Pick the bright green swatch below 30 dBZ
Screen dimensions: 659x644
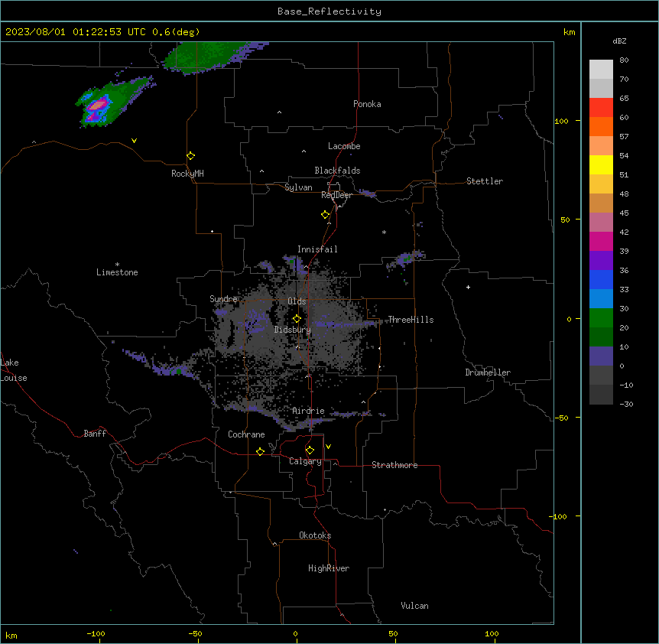point(601,318)
